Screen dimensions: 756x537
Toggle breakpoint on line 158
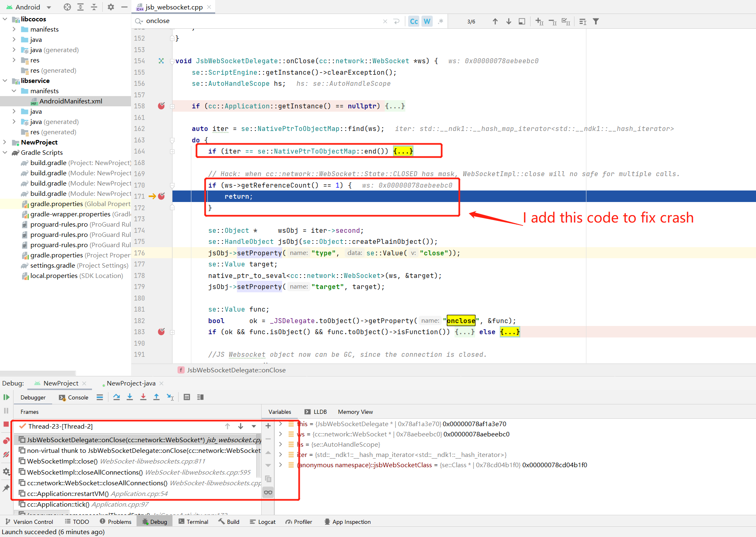click(x=161, y=106)
